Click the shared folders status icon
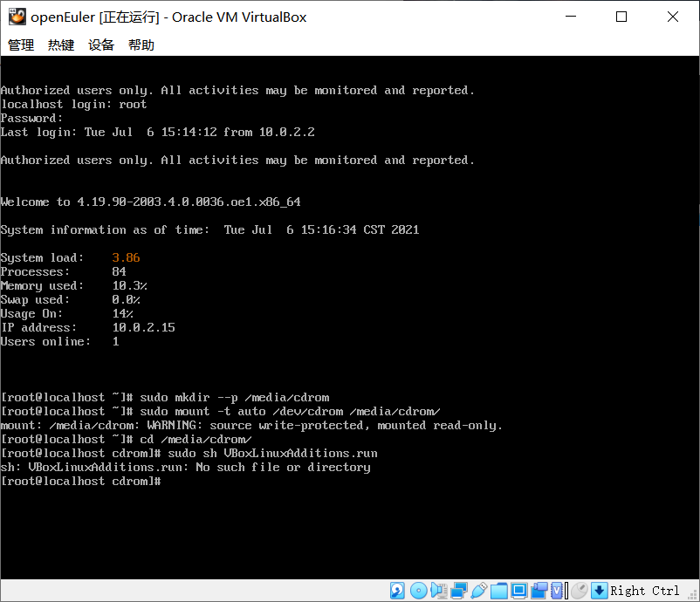Image resolution: width=700 pixels, height=602 pixels. click(498, 591)
